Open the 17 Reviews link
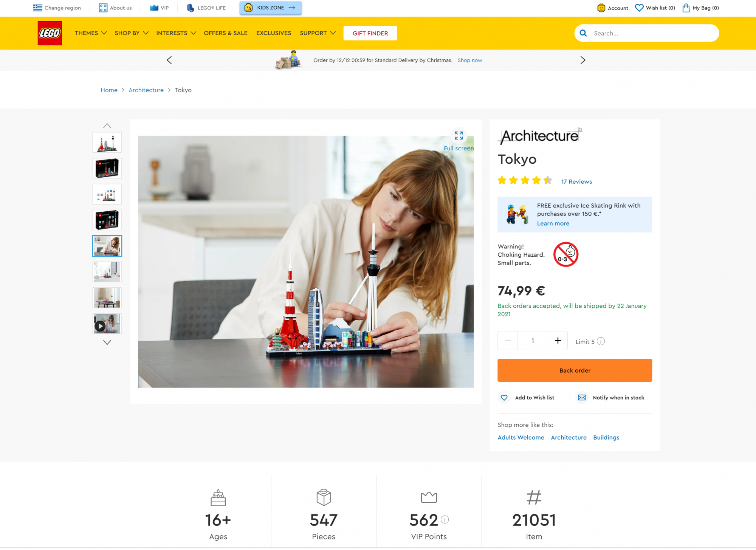 [x=576, y=181]
